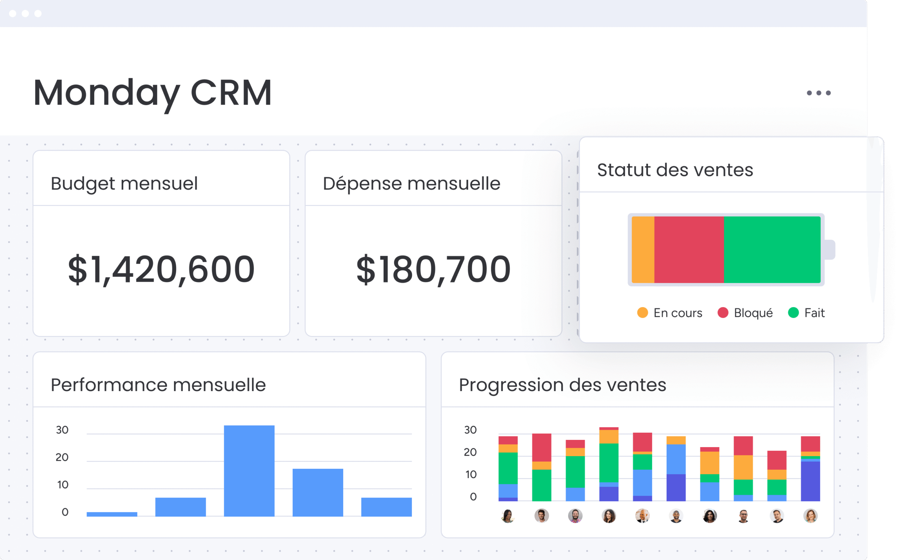Click the Performance mensuelle widget title
This screenshot has width=924, height=560.
point(158,385)
